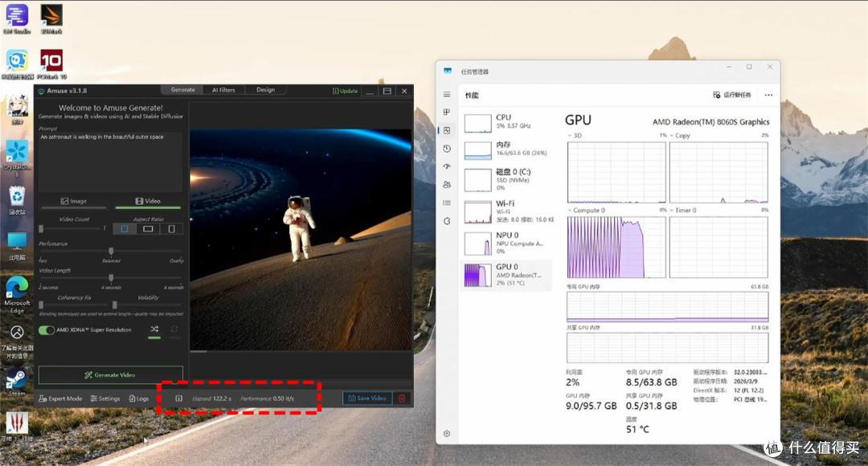
Task: Click the red delete icon beside Save Video
Action: coord(402,399)
